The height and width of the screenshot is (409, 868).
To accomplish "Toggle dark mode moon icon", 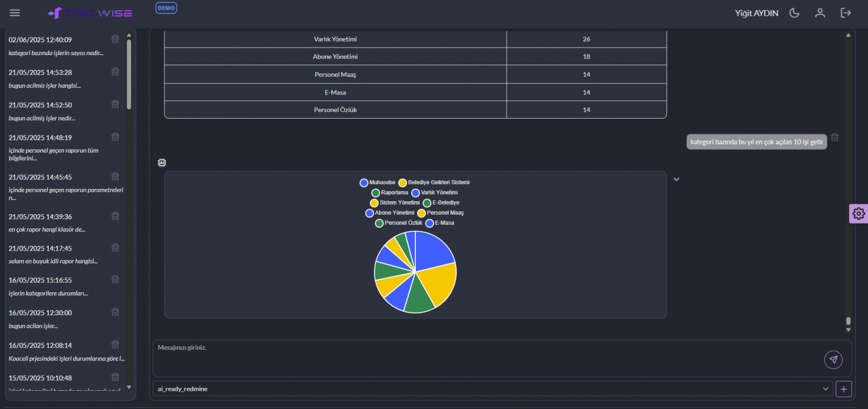I will 795,13.
